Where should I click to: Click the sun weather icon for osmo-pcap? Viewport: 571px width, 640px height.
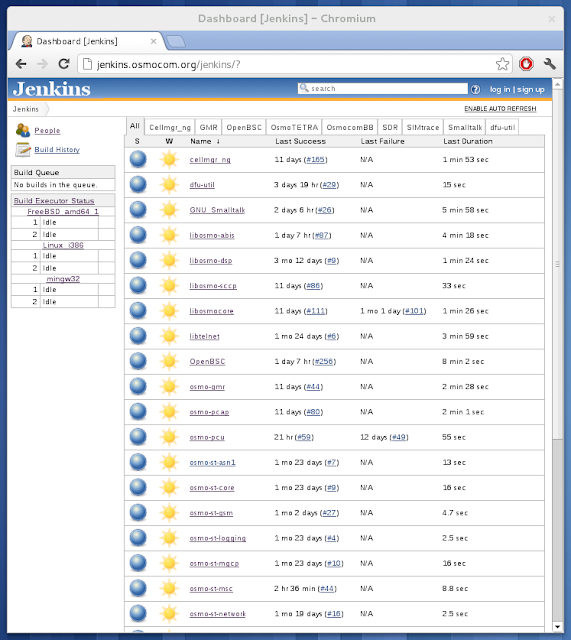[169, 412]
